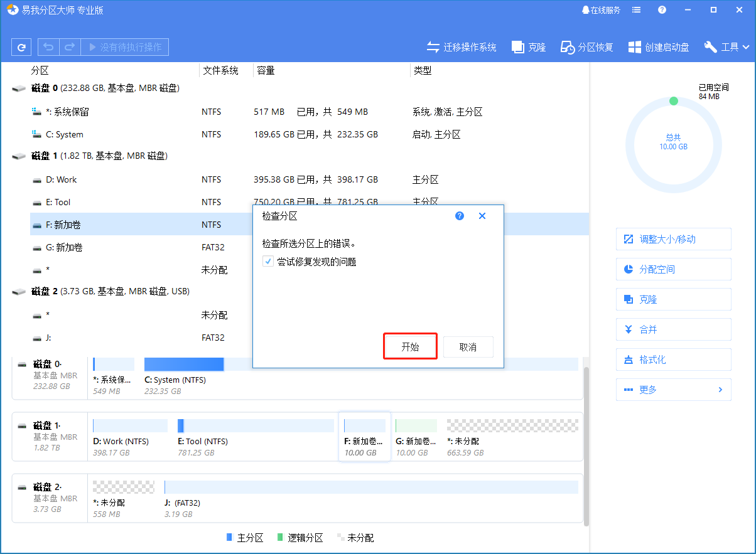Click the disk map vertical scrollbar
Image resolution: width=756 pixels, height=554 pixels.
point(586,445)
